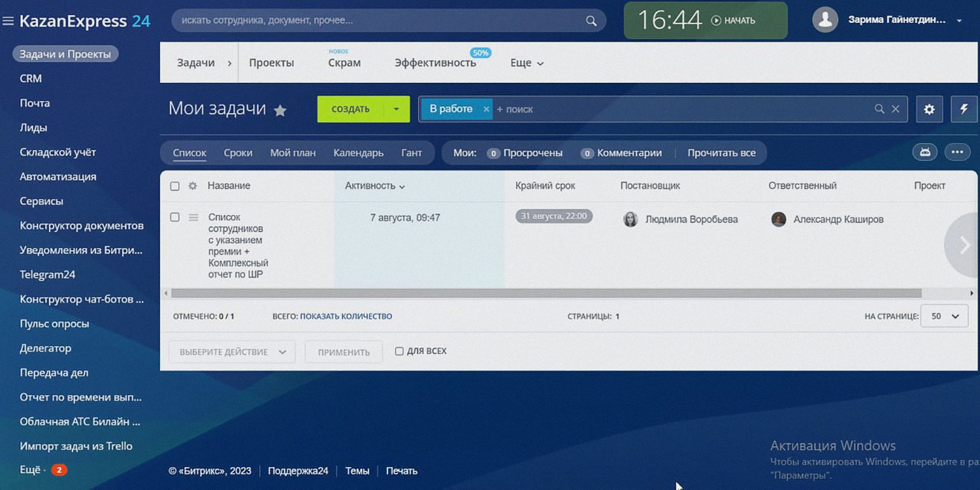Click the lightning bolt automation button

click(963, 109)
